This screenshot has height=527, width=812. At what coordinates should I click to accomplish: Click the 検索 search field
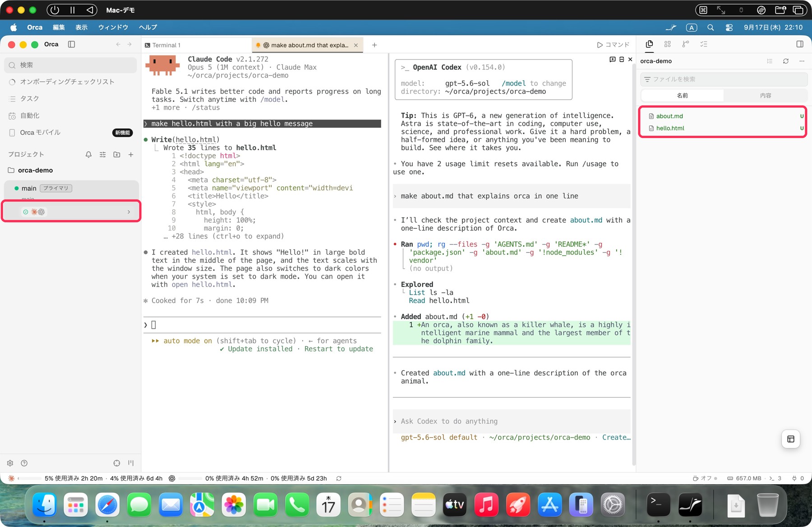(x=71, y=65)
